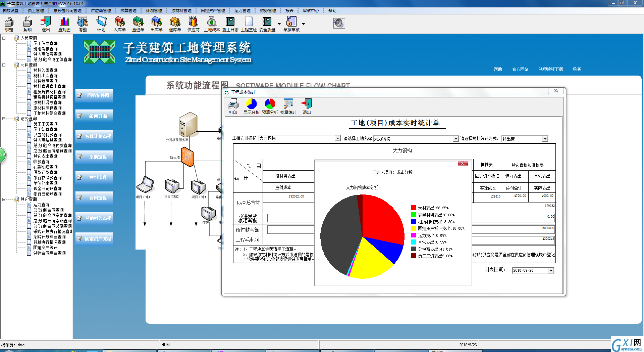Screen dimensions: 644x352
Task: Collapse the 财务查询 tree node
Action: click(x=4, y=119)
